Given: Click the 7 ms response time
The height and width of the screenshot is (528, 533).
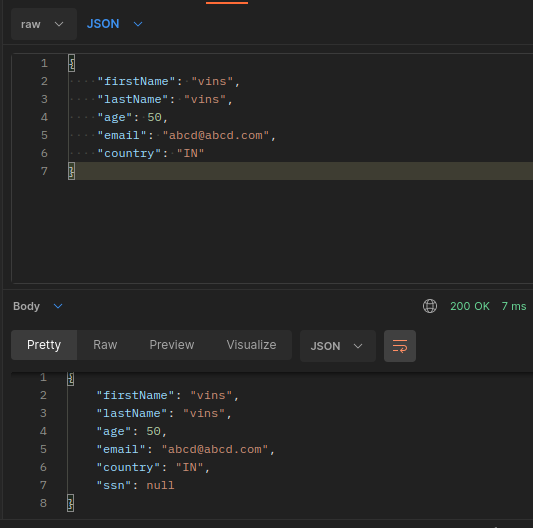Looking at the screenshot, I should (x=514, y=306).
